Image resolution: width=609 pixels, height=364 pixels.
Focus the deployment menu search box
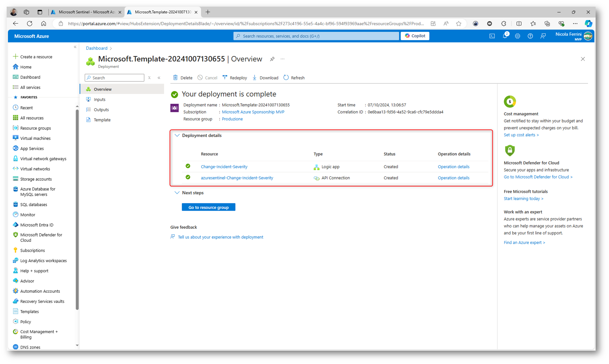pyautogui.click(x=115, y=78)
